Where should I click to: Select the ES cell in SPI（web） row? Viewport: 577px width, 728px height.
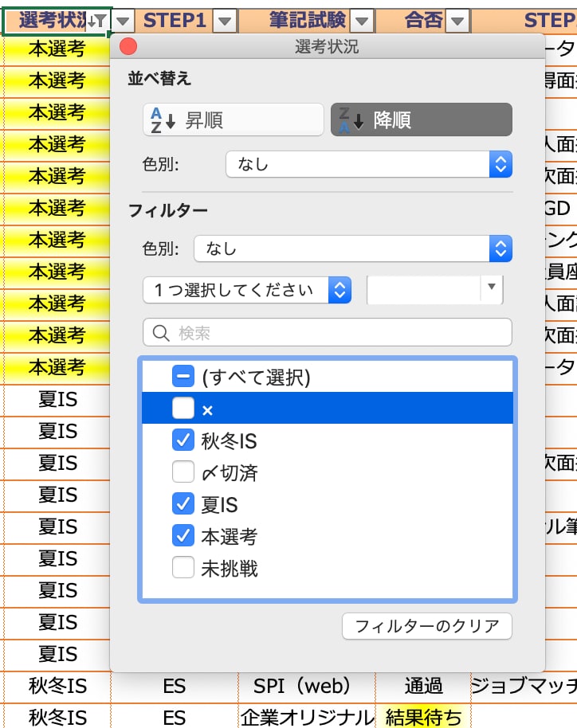[x=175, y=687]
